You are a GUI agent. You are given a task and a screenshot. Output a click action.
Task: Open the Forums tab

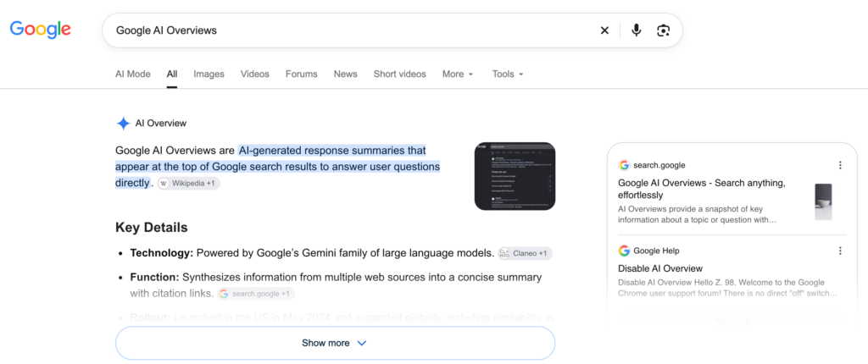point(302,74)
